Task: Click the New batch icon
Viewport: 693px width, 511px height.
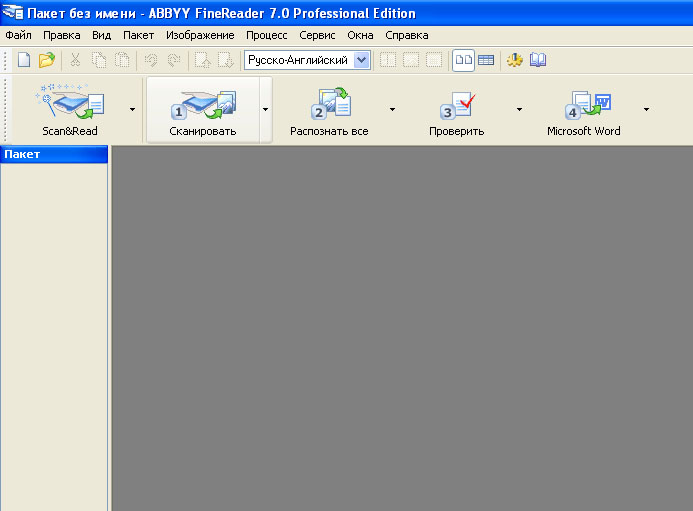Action: click(24, 60)
